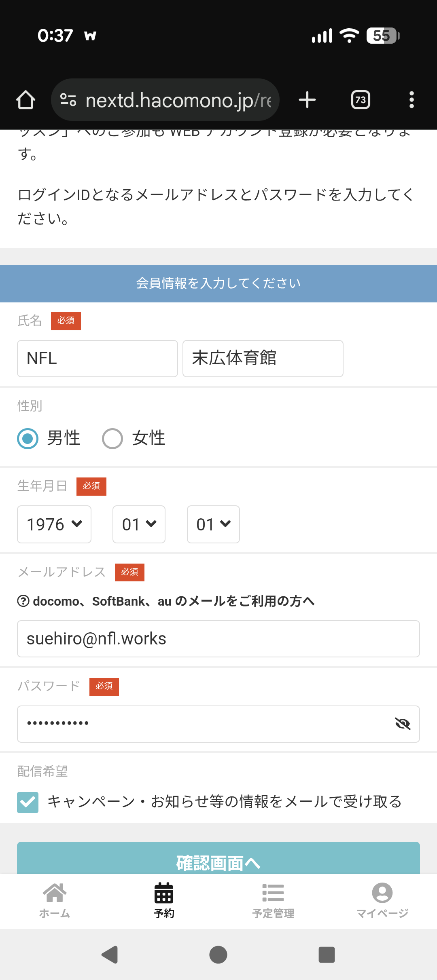Open the マイページ tab
Viewport: 437px width, 980px height.
(x=382, y=901)
